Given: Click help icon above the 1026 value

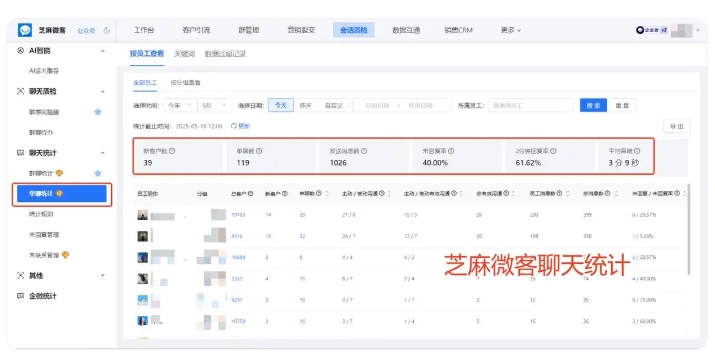Looking at the screenshot, I should tap(364, 151).
